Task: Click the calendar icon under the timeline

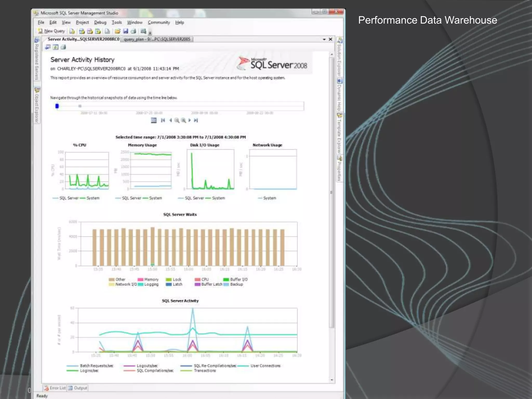Action: coord(154,120)
